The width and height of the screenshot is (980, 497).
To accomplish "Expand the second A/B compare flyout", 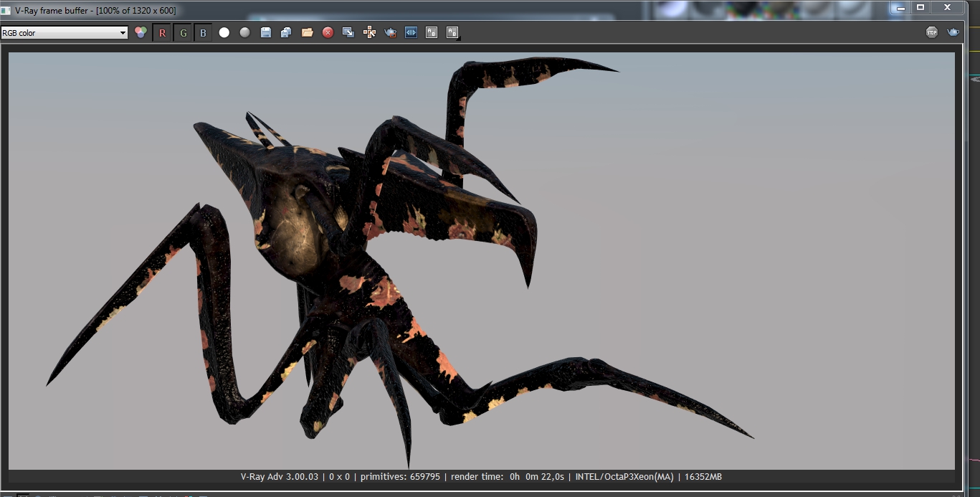I will click(453, 33).
